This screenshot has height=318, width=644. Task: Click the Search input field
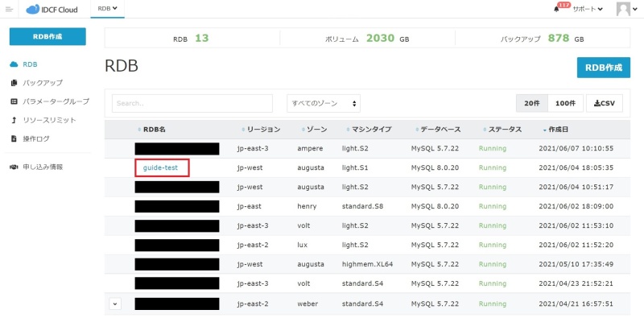pyautogui.click(x=192, y=103)
